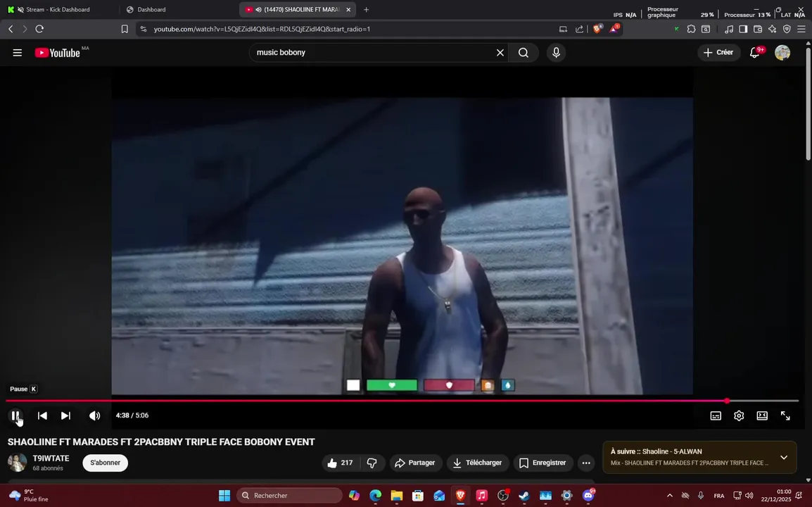Image resolution: width=812 pixels, height=507 pixels.
Task: Install or cast via the screen icon in address bar
Action: coord(563,29)
